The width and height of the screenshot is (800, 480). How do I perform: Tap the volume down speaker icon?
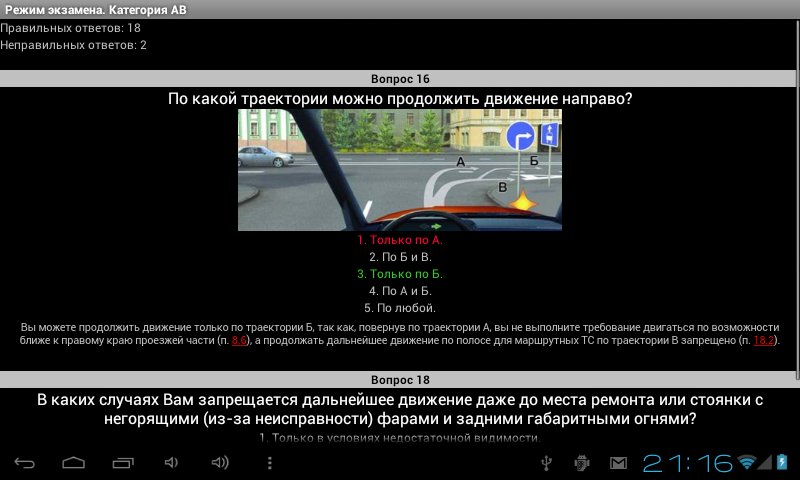click(171, 463)
